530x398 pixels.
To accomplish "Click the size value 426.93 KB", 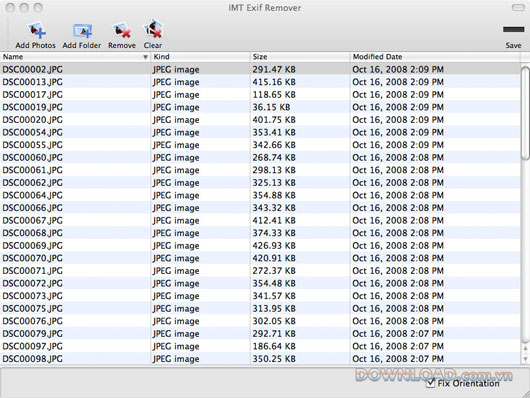I will (x=274, y=245).
